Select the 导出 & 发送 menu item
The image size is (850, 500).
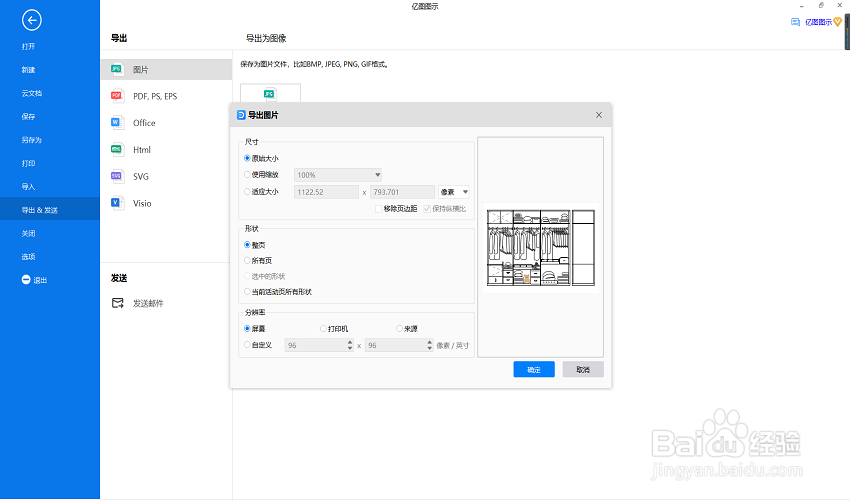50,209
